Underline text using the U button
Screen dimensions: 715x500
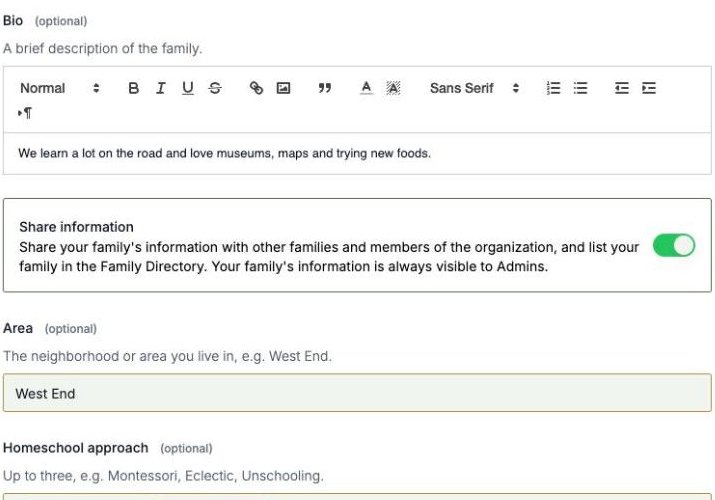click(187, 88)
